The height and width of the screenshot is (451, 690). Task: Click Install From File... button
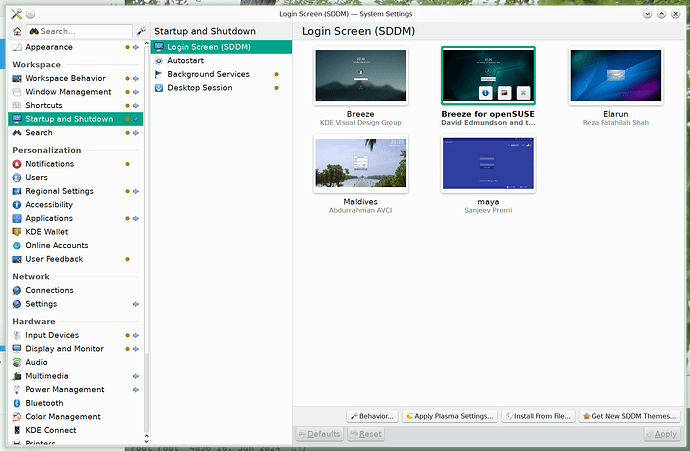(x=538, y=416)
